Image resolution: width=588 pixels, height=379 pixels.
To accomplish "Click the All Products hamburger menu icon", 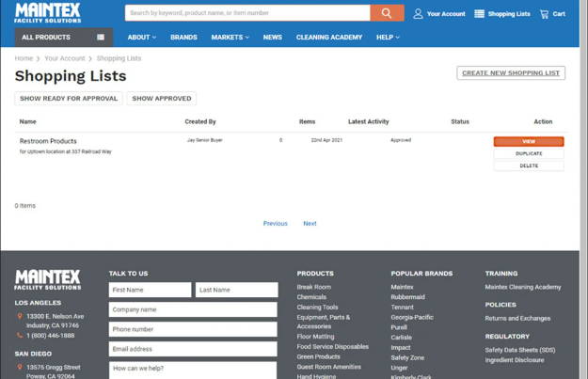I will pos(101,37).
